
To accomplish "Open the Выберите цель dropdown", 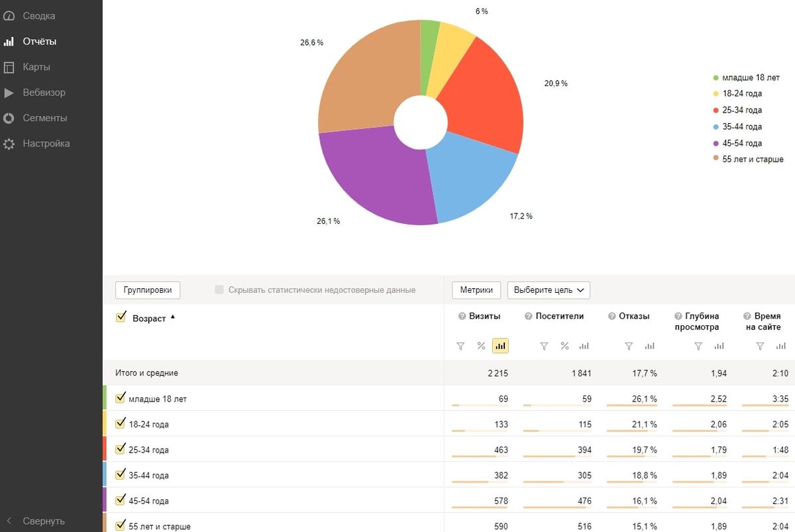I will pyautogui.click(x=549, y=290).
